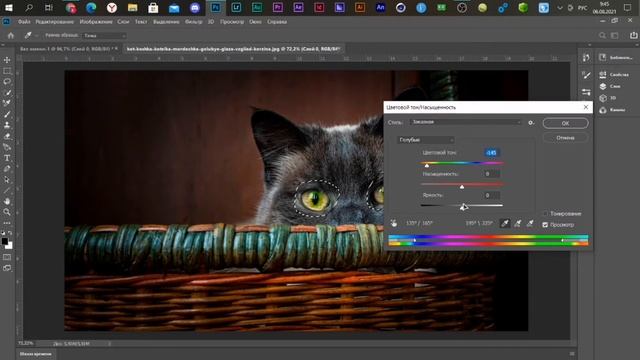The width and height of the screenshot is (640, 360).
Task: Select the add-to-sample eyedropper
Action: point(518,223)
